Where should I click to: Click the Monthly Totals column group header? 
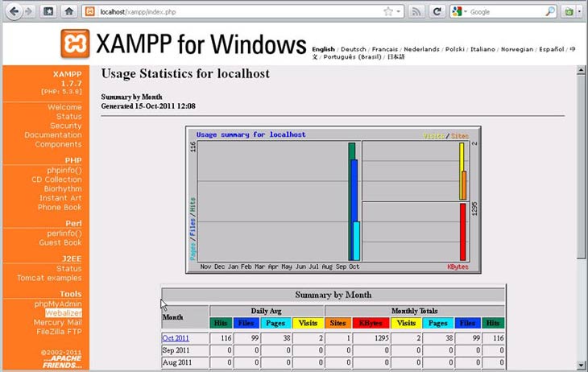tap(415, 311)
